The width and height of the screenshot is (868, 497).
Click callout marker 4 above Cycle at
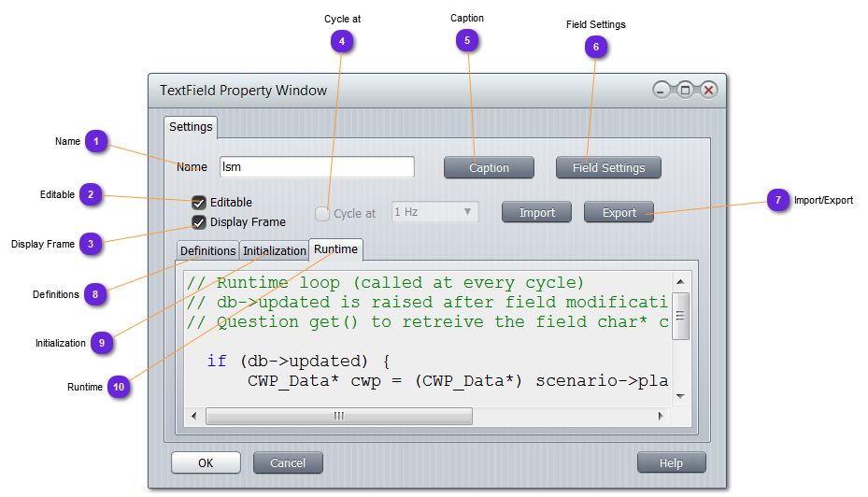click(x=342, y=41)
